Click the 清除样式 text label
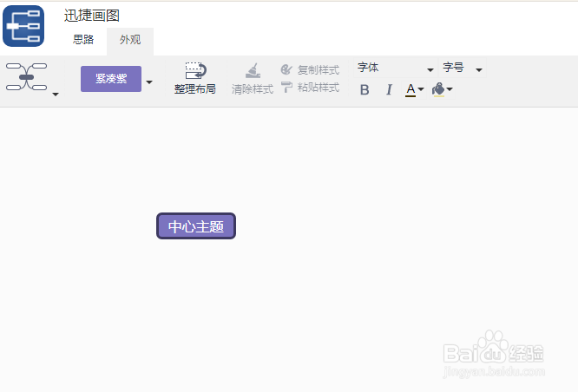 coord(253,89)
